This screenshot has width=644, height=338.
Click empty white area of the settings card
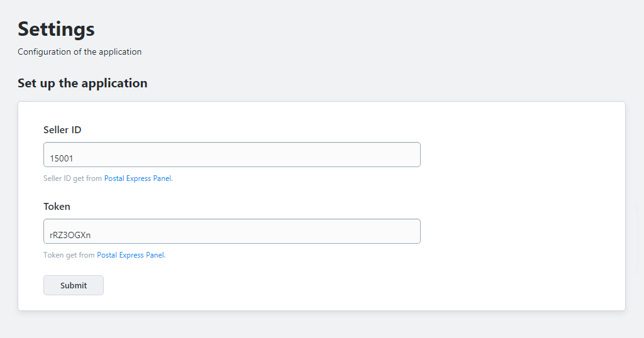pos(521,205)
